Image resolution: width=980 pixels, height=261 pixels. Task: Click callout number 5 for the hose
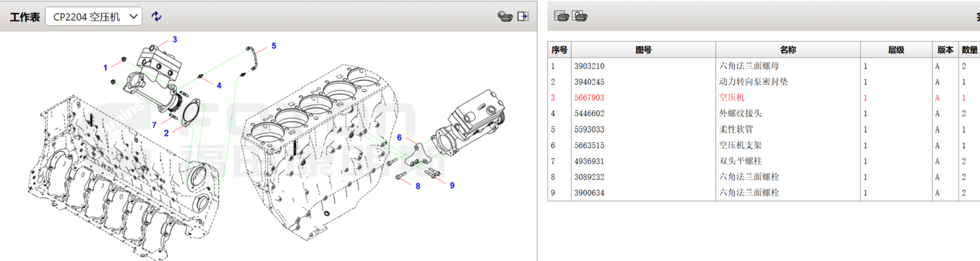point(274,46)
